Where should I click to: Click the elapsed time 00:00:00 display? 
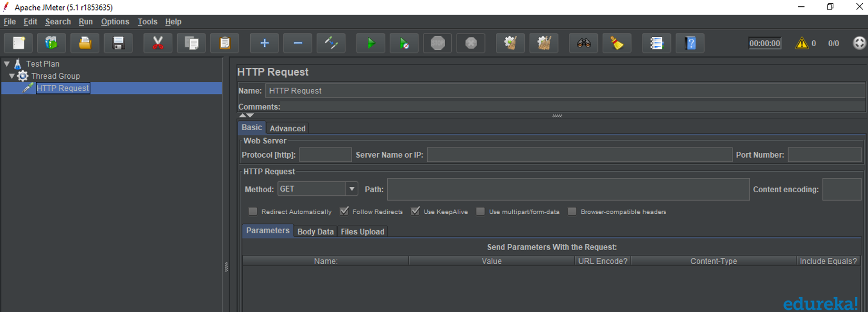coord(765,43)
